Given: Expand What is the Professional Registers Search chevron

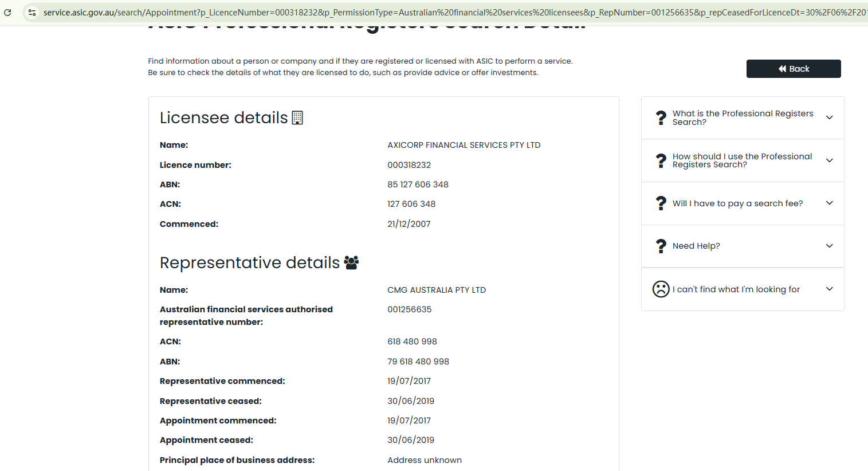Looking at the screenshot, I should tap(829, 117).
